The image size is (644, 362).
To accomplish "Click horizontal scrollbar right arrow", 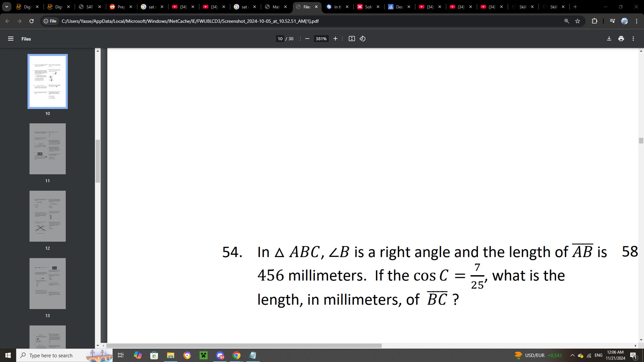I will [x=635, y=346].
